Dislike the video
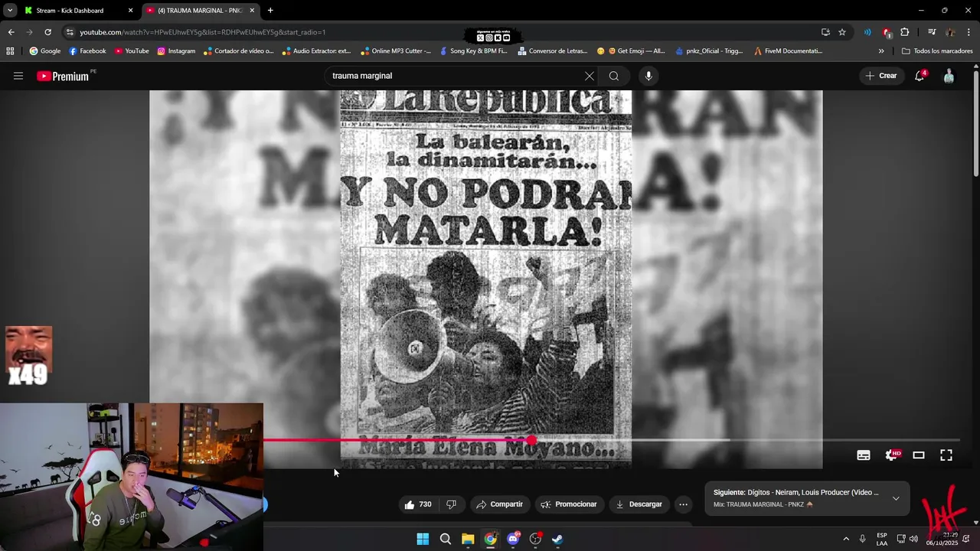980x551 pixels. click(x=451, y=504)
